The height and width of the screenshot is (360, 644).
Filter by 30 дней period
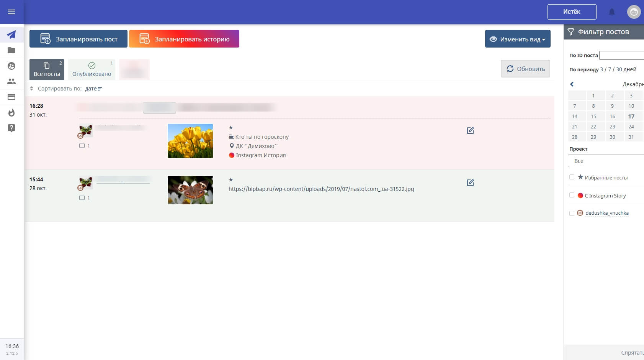[x=626, y=69]
